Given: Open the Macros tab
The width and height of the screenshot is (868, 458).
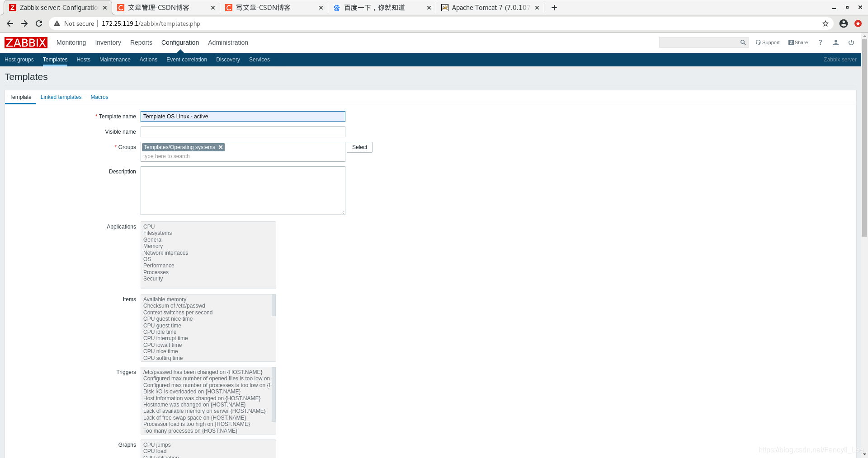Looking at the screenshot, I should pos(99,97).
